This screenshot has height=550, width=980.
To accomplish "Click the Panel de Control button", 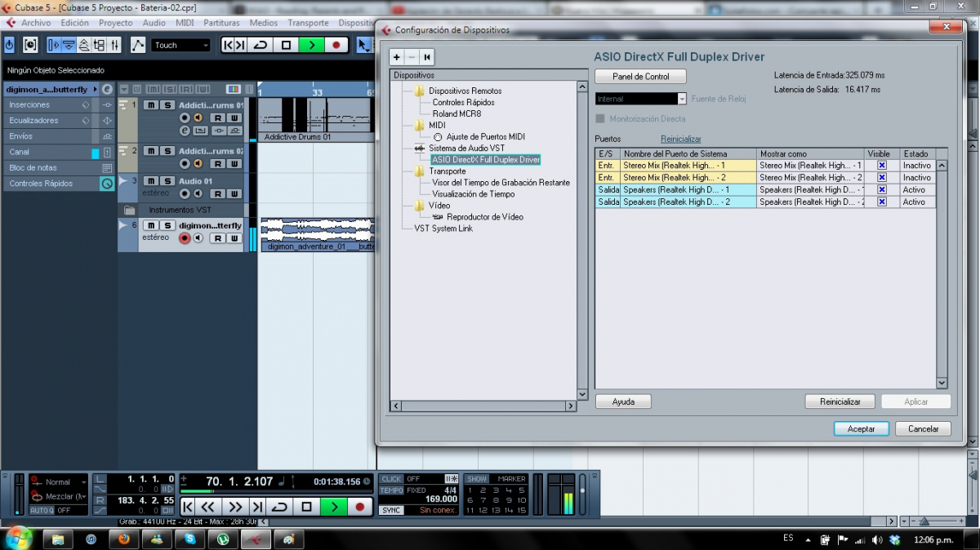I will click(640, 77).
